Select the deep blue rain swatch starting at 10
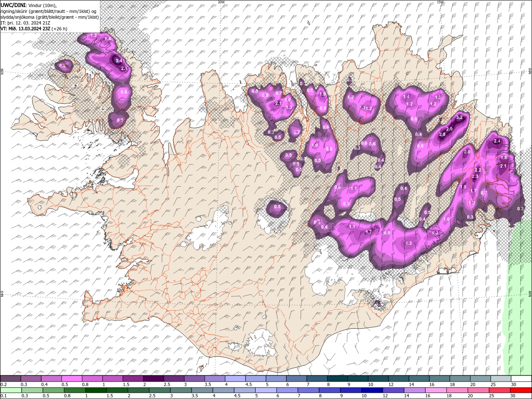Screen dimensions: 532x399 pyautogui.click(x=372, y=390)
